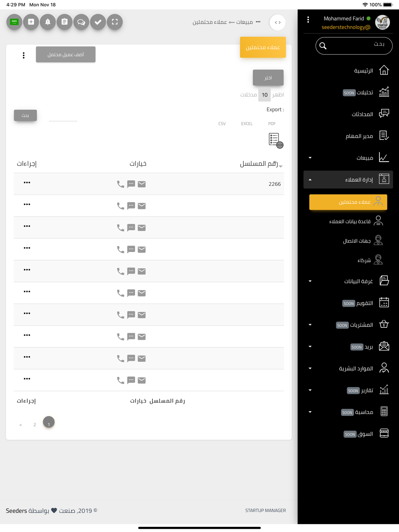Click the message icon in row 2266
Screen dimensions: 399x532
tap(131, 184)
